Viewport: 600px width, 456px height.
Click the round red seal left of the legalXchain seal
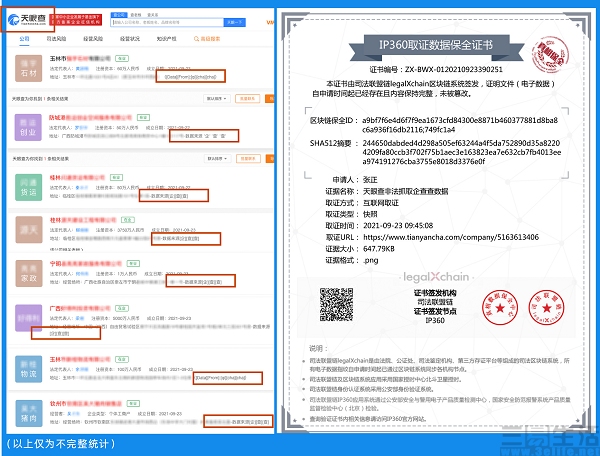click(500, 308)
